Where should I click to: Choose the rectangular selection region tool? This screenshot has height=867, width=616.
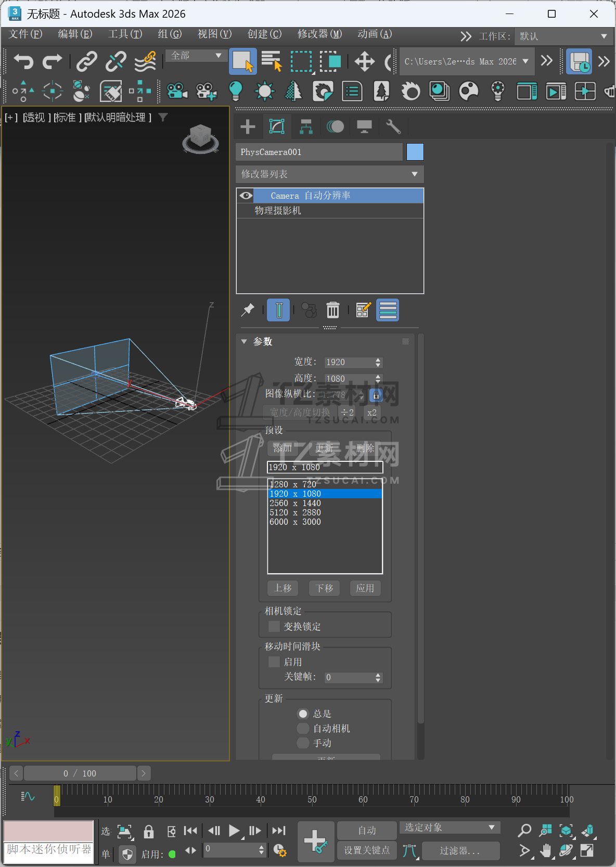(x=301, y=61)
